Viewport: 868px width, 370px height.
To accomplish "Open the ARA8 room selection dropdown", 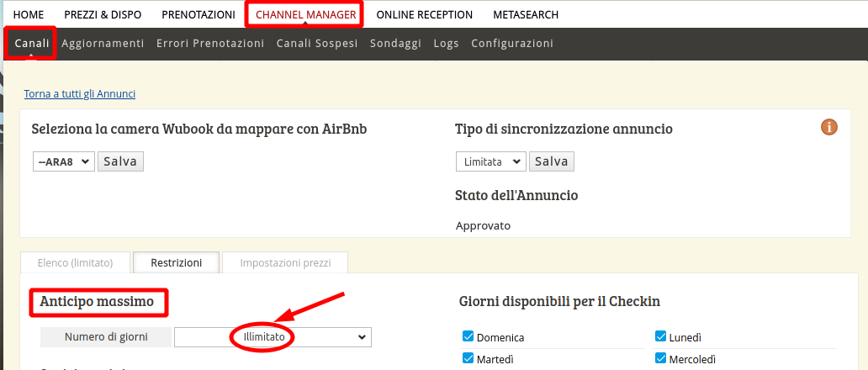I will point(63,161).
